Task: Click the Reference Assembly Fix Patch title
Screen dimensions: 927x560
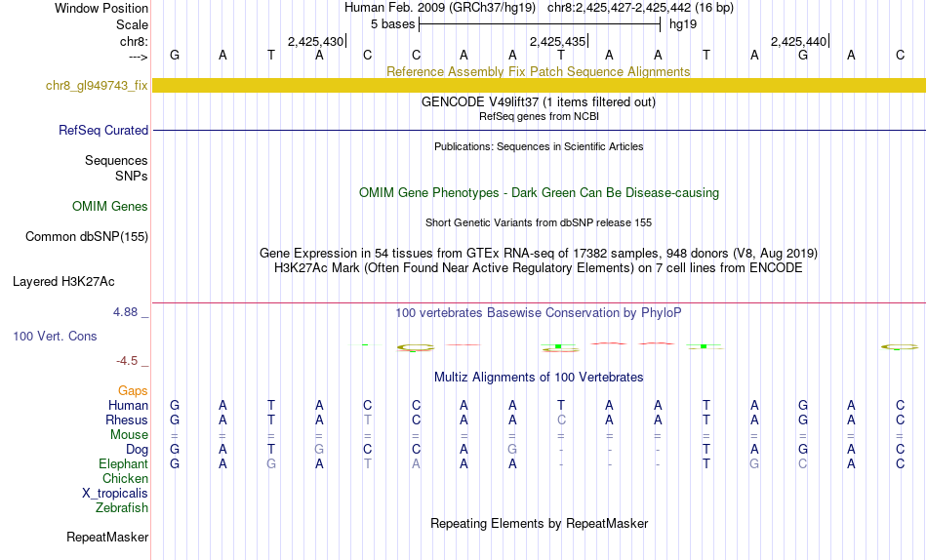Action: 539,71
